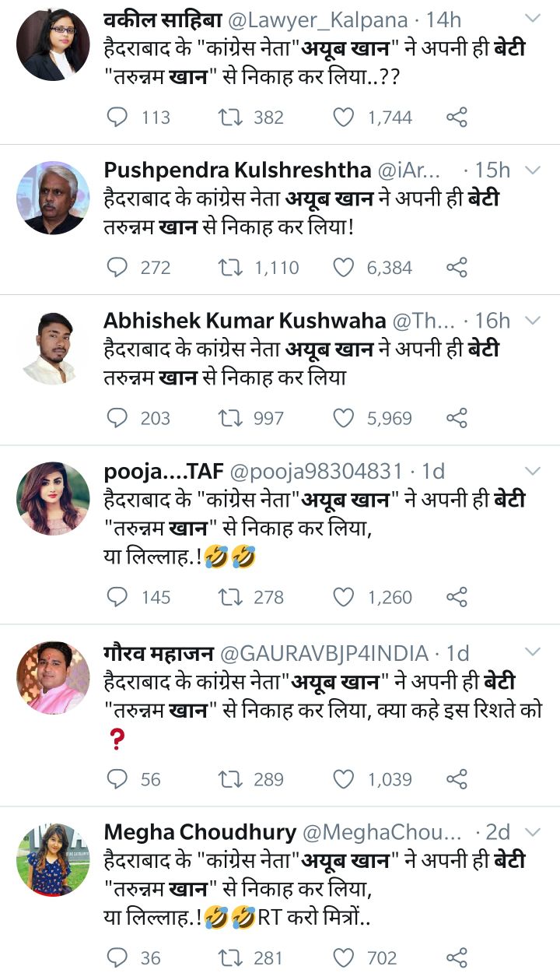Viewport: 560px width, 980px height.
Task: Open GAURAVBJP4INDIA's avatar photo
Action: (53, 678)
